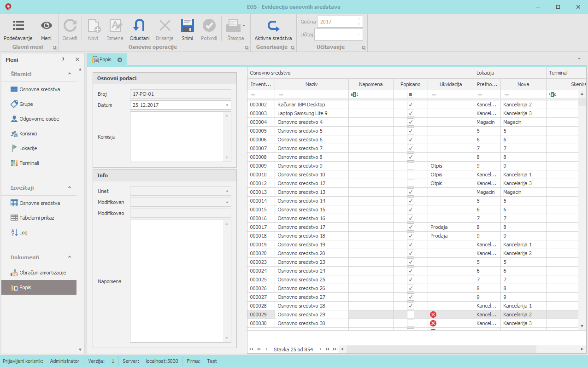Jump to the last record in navigator
The image size is (588, 367).
(x=335, y=350)
